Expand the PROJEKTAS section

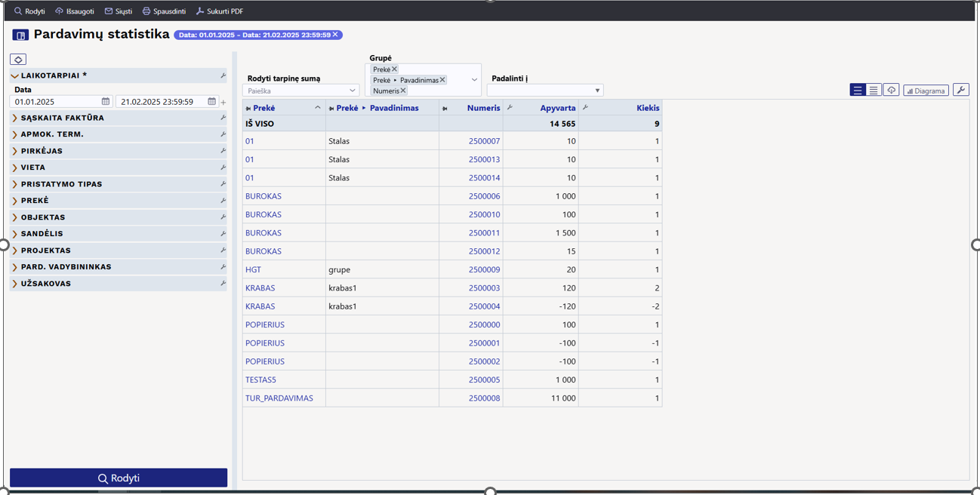tap(14, 251)
